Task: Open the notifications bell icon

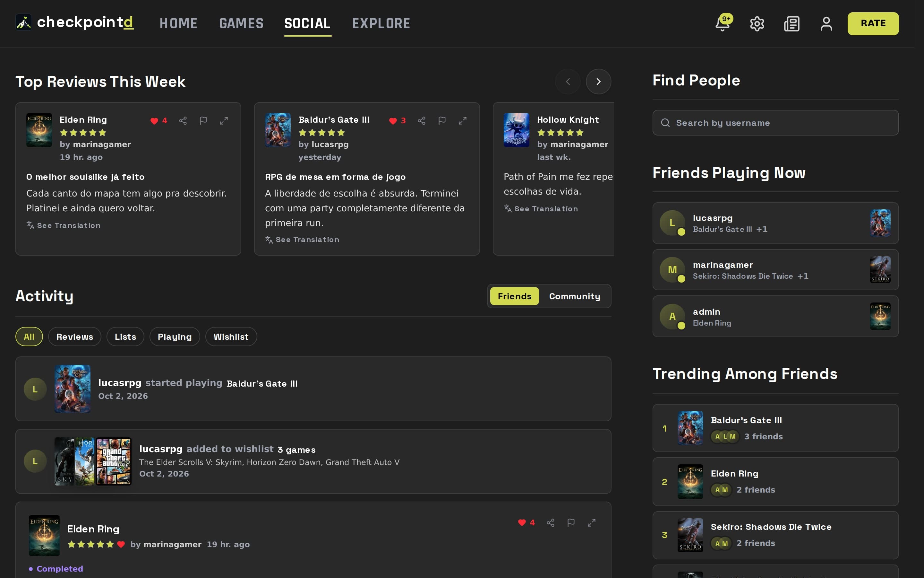Action: tap(723, 24)
